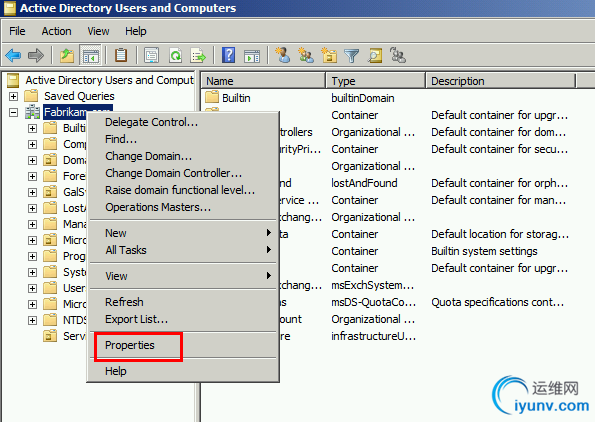
Task: Expand the Syst tree folder
Action: (x=33, y=272)
